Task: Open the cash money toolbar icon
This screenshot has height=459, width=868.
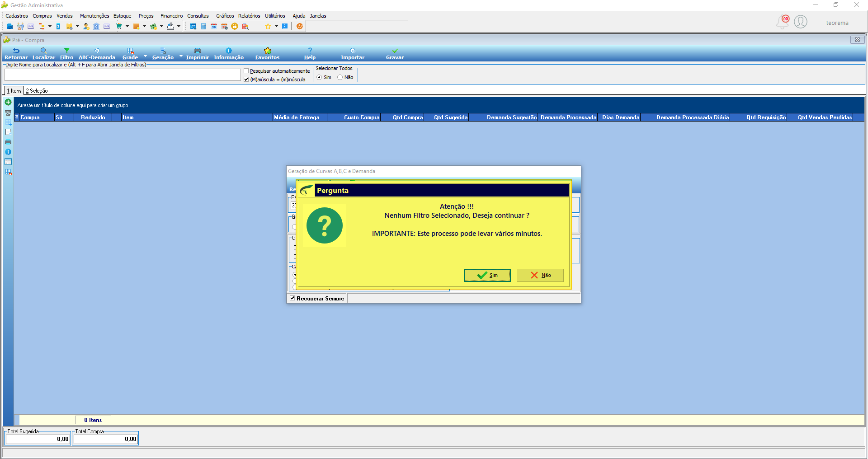Action: pos(154,26)
